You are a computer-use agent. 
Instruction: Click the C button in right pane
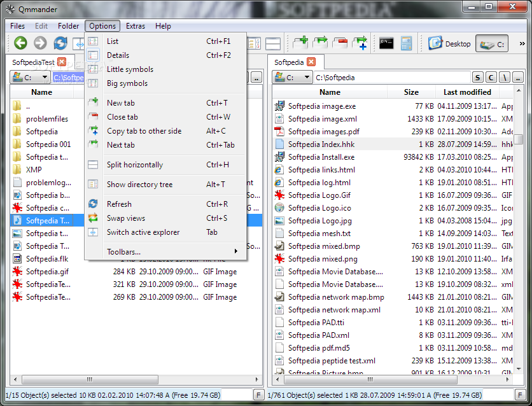click(x=491, y=78)
